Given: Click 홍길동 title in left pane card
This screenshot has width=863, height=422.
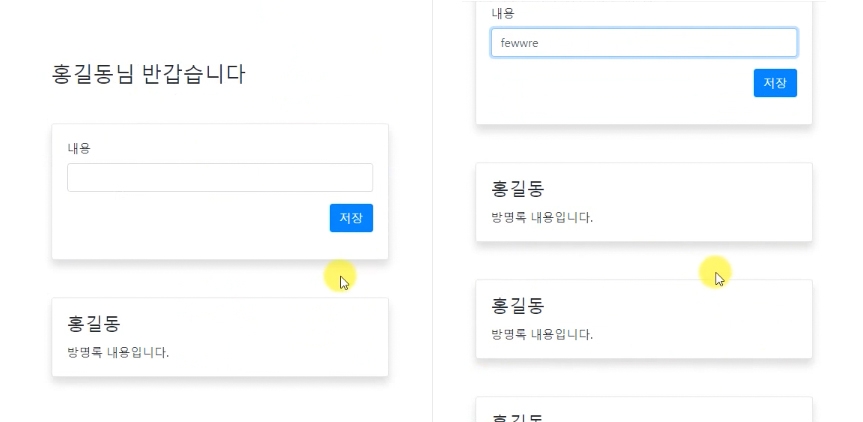Looking at the screenshot, I should click(94, 323).
